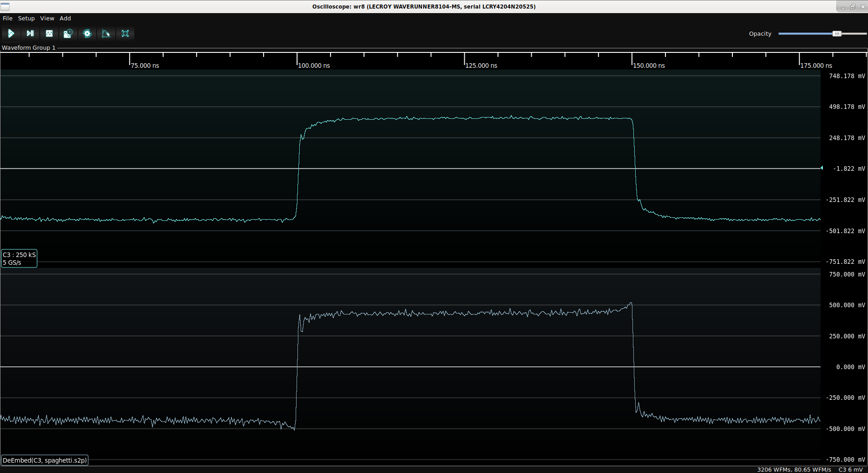Click the 748.178 mV scale label

pos(847,76)
